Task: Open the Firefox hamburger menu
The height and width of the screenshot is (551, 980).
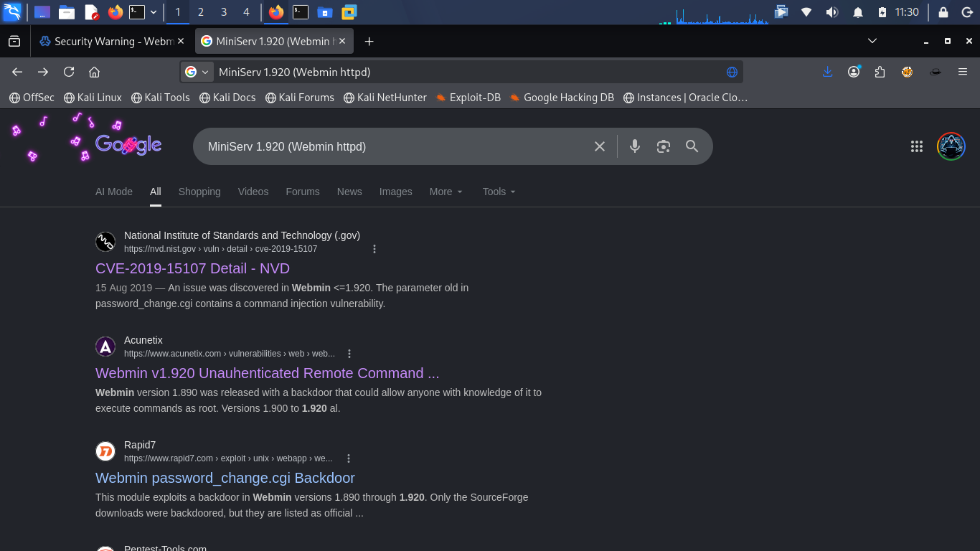Action: pyautogui.click(x=963, y=72)
